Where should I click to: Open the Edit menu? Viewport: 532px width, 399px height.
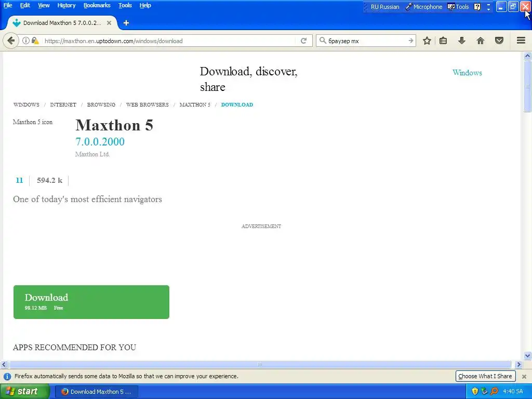click(25, 5)
